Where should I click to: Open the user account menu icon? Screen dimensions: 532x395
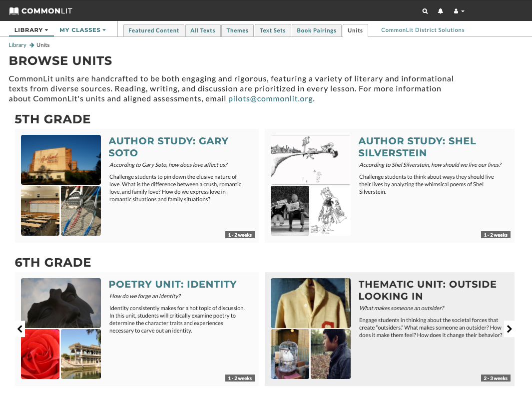point(459,11)
